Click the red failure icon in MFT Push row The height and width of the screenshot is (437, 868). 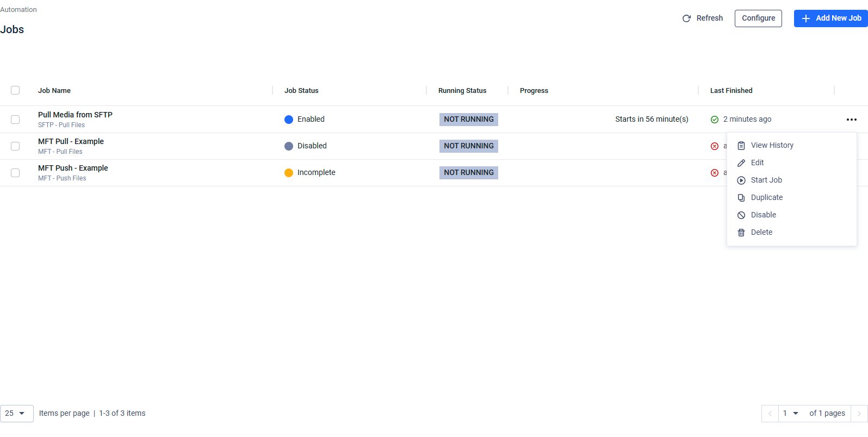pyautogui.click(x=715, y=173)
